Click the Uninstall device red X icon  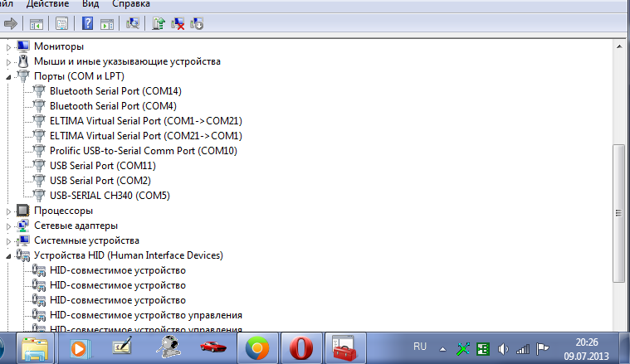(x=178, y=24)
